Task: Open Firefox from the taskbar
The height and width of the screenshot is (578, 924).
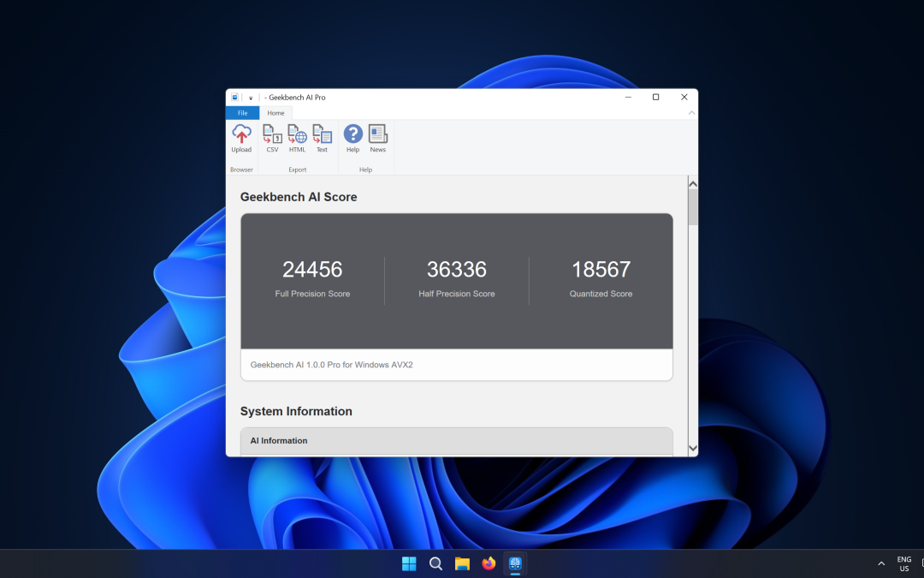Action: pyautogui.click(x=489, y=563)
